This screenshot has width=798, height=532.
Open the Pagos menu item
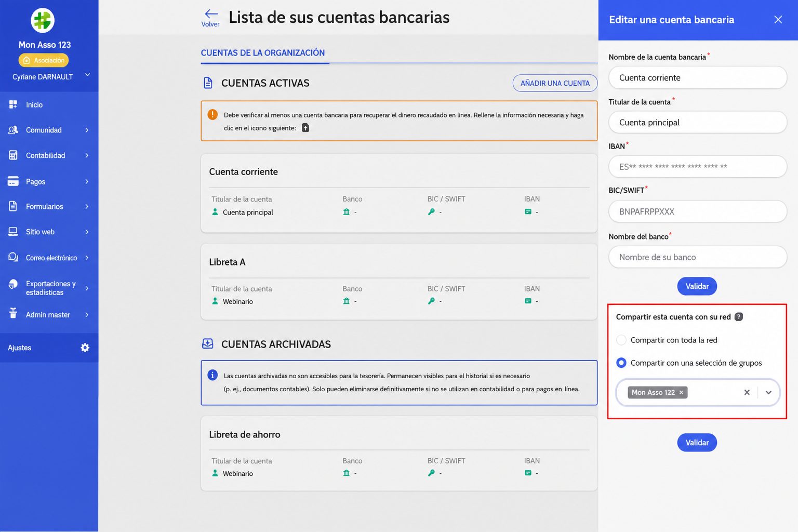coord(35,181)
